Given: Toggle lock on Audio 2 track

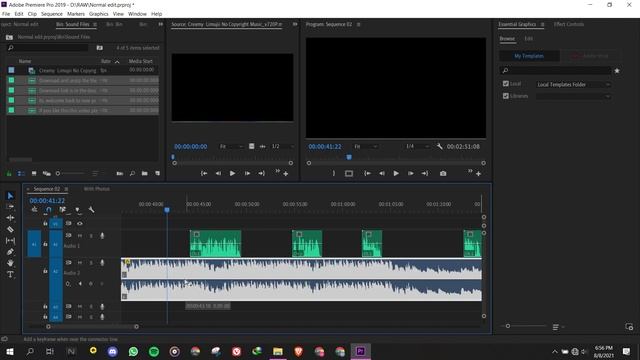Looking at the screenshot, I should 45,271.
